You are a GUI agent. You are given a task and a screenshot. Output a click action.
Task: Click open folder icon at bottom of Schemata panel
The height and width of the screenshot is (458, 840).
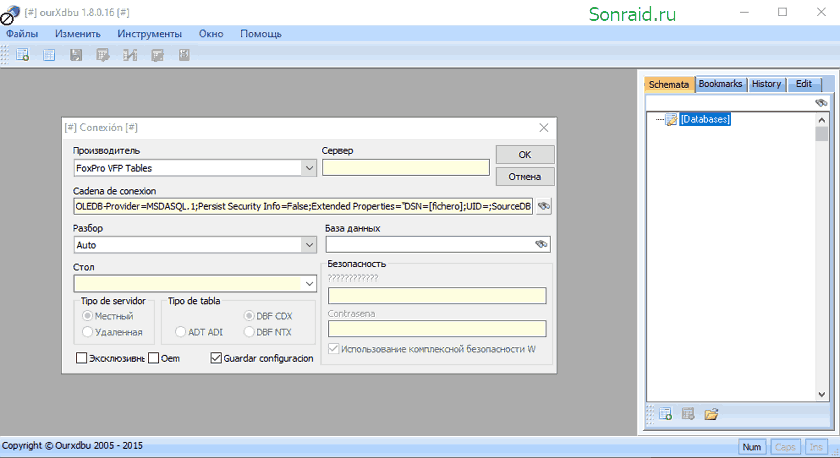(711, 414)
